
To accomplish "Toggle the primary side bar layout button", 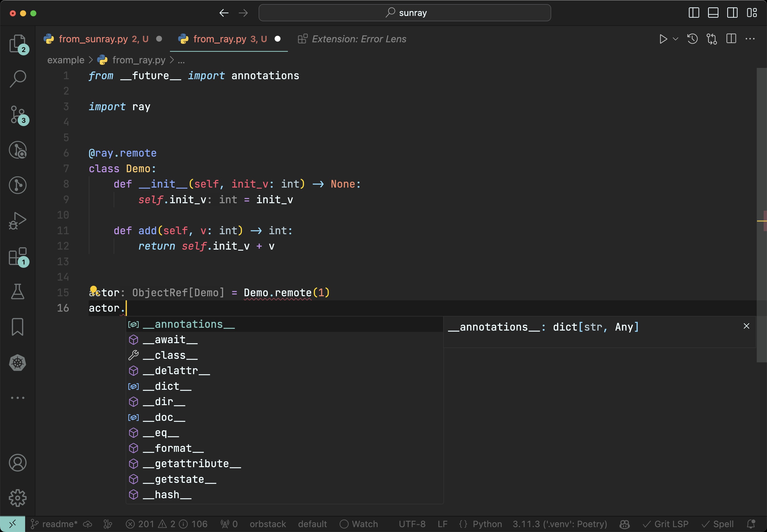I will point(694,13).
